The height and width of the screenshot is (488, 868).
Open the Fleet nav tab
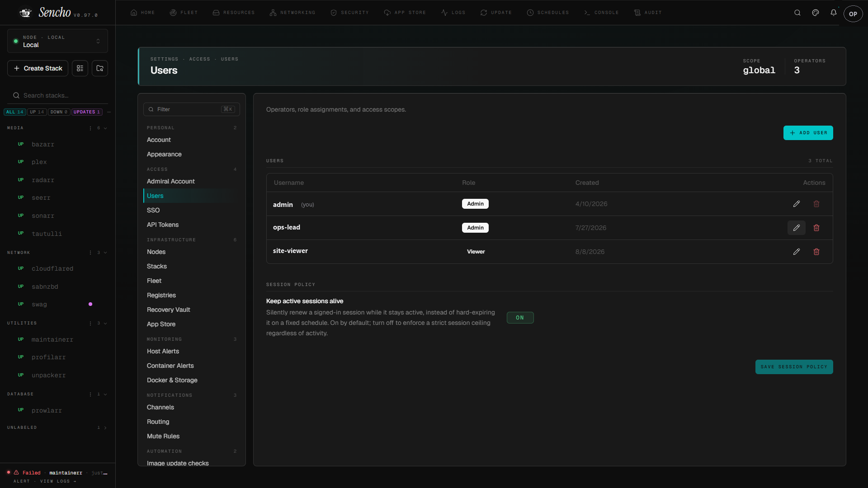[x=184, y=13]
